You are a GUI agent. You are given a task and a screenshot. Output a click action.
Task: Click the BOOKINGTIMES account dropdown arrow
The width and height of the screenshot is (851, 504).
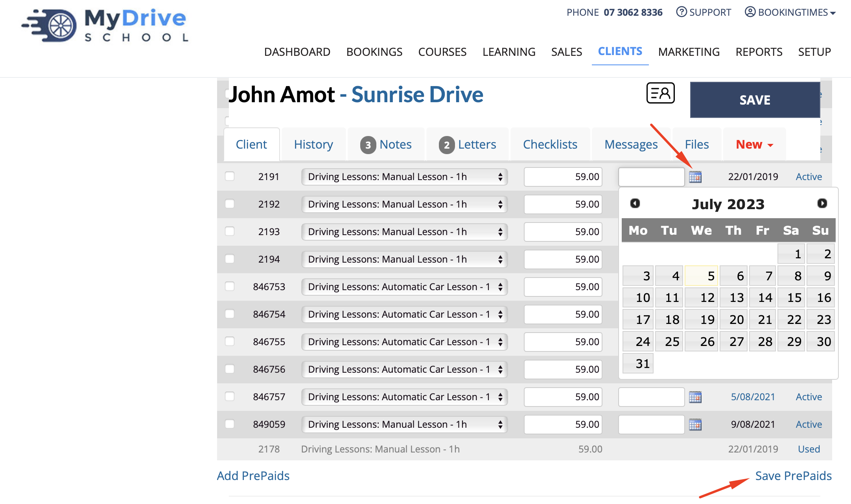pos(833,13)
